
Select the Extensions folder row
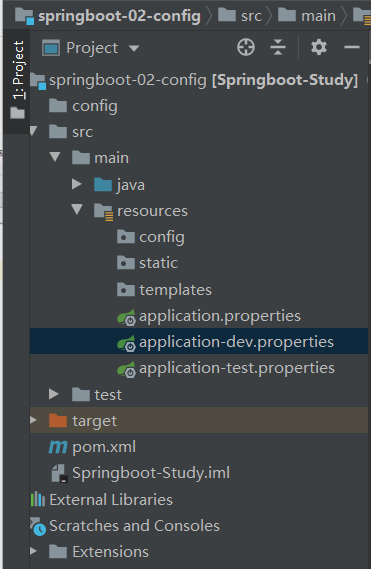(199, 552)
